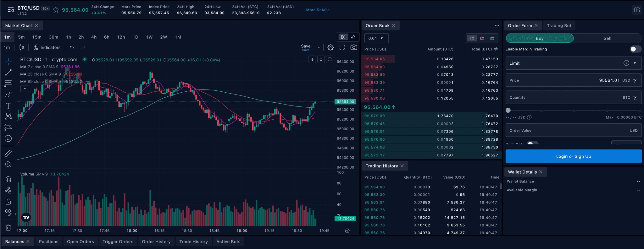This screenshot has width=644, height=249.
Task: Show only bids view in order book
Action: click(492, 38)
